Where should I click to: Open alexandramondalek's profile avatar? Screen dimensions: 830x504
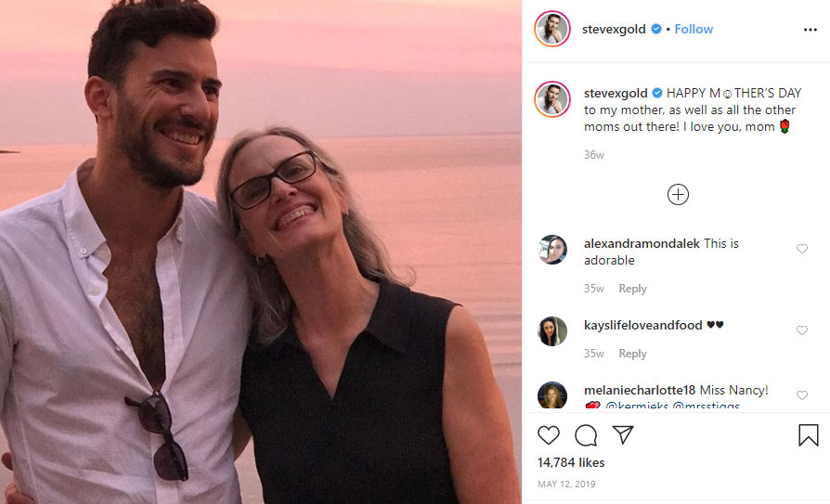pos(552,250)
